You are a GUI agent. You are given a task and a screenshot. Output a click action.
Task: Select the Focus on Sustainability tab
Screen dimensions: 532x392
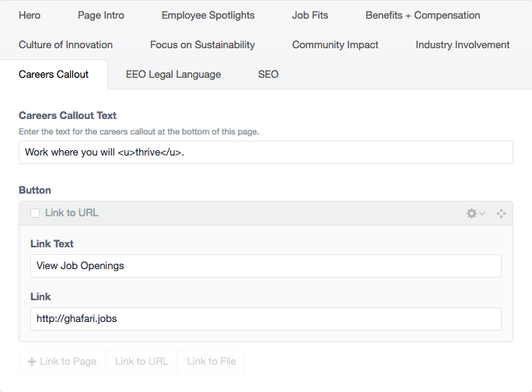coord(202,45)
